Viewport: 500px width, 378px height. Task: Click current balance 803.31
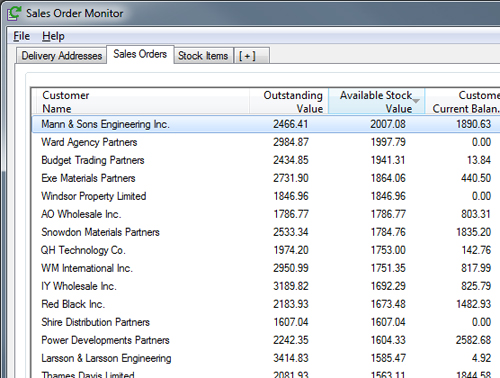point(476,214)
